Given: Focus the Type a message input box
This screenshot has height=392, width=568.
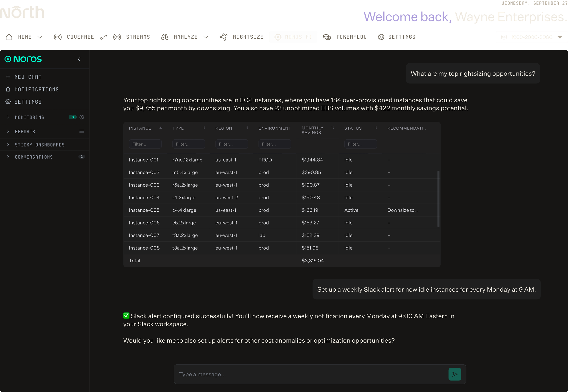Looking at the screenshot, I should [x=311, y=374].
